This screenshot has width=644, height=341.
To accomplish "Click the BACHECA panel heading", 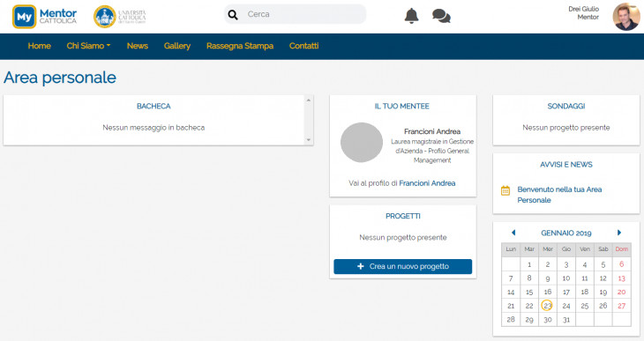I will [x=154, y=106].
